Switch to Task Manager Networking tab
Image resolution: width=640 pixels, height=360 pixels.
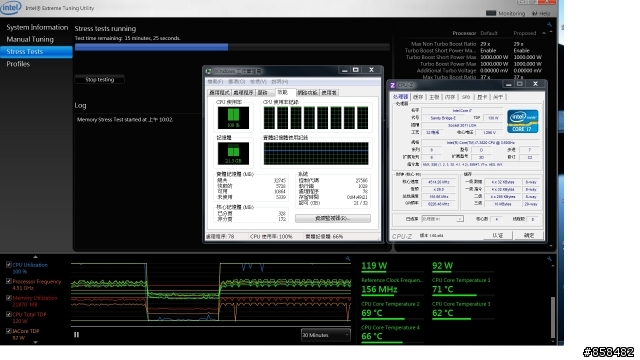pos(307,93)
